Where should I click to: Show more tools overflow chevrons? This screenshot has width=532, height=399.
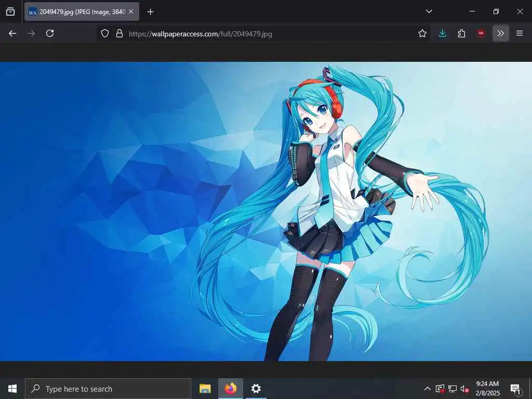coord(500,33)
